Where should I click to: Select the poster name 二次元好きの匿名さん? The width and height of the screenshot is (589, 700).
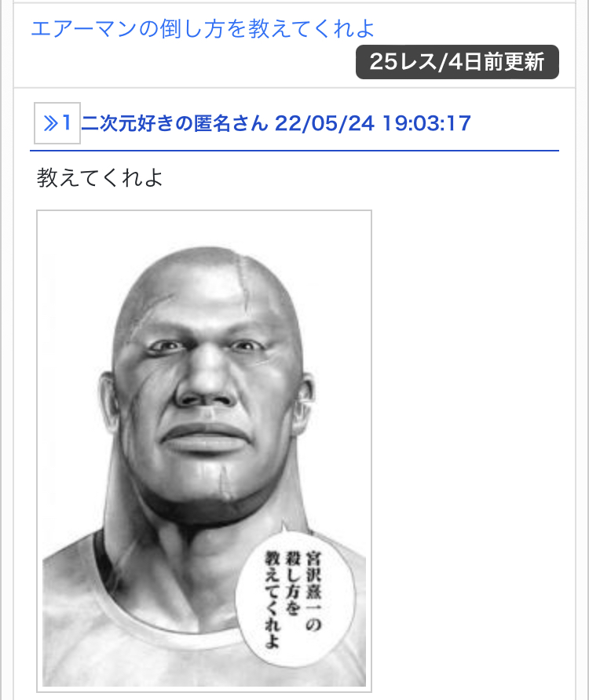click(x=175, y=123)
